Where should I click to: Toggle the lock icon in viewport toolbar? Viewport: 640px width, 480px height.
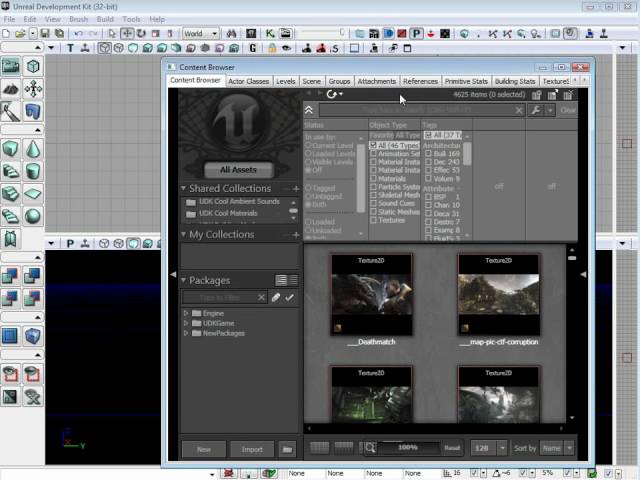(272, 48)
